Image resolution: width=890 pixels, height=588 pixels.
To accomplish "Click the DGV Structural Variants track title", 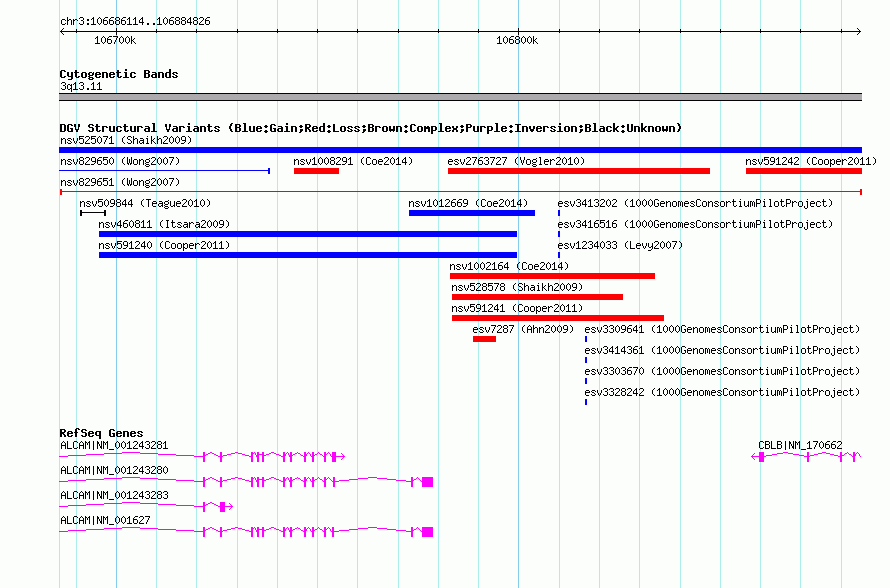I will [x=370, y=128].
